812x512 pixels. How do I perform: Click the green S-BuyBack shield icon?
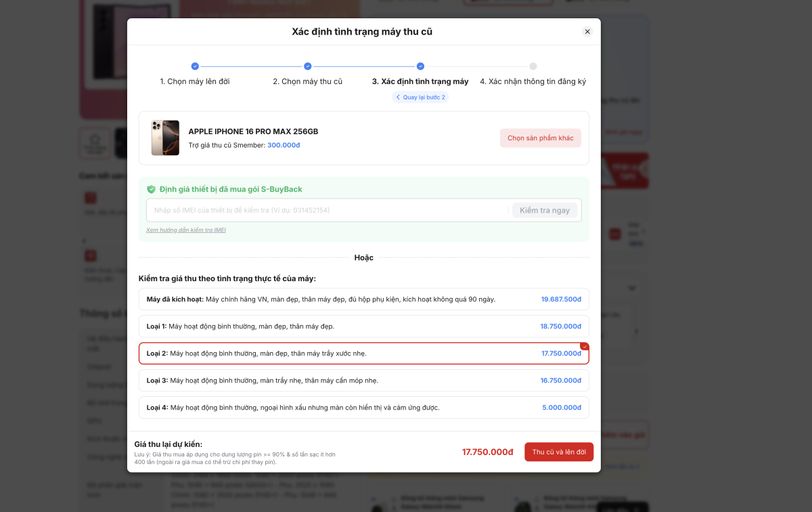(151, 189)
